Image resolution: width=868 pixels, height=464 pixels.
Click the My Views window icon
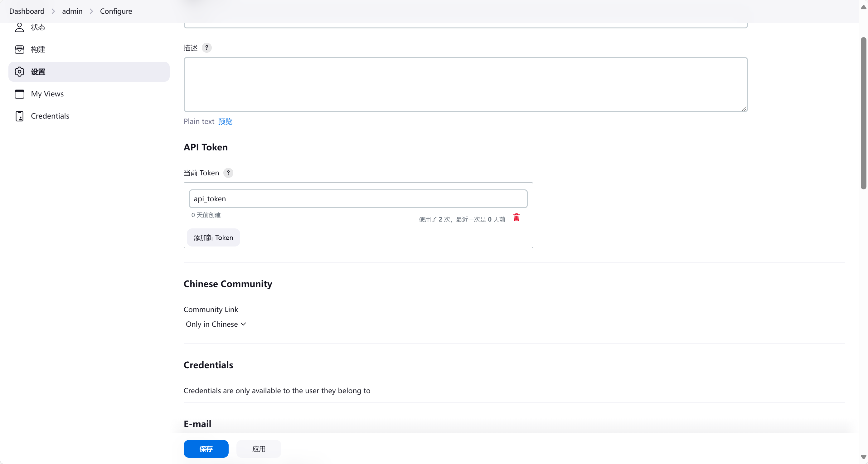click(x=20, y=94)
